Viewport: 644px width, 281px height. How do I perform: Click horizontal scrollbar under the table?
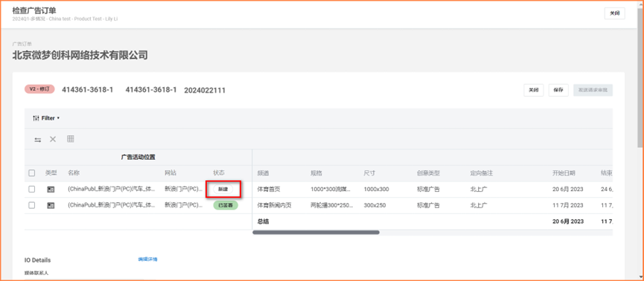point(316,232)
